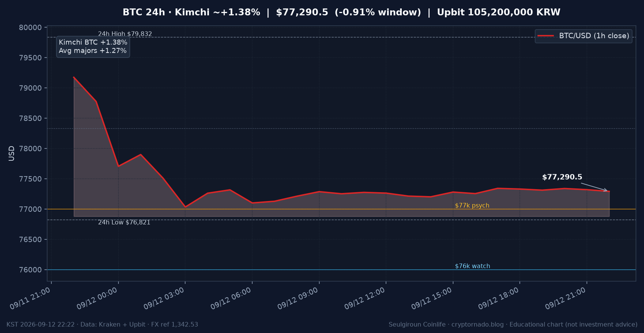
Task: Click the 78500 y-axis tick label
Action: [30, 119]
